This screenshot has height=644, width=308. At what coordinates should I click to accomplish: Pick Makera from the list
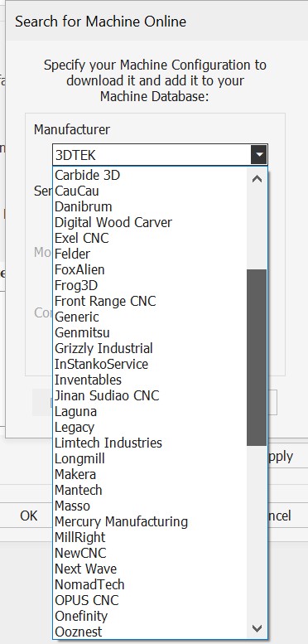point(151,474)
